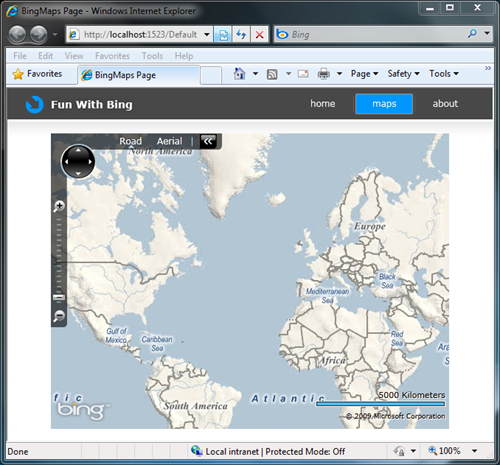The width and height of the screenshot is (500, 465).
Task: Open the Tools menu in menu bar
Action: 152,56
